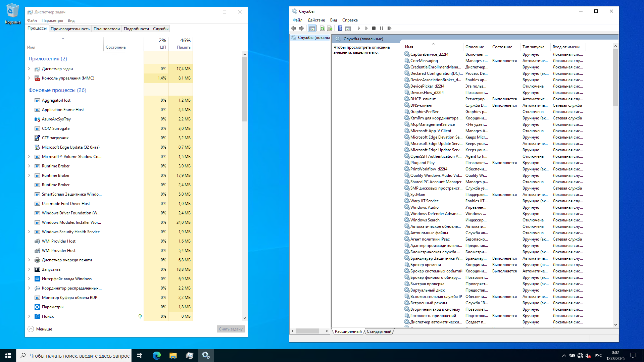This screenshot has height=362, width=644.
Task: Open Вид menu in Task Manager
Action: [x=71, y=20]
